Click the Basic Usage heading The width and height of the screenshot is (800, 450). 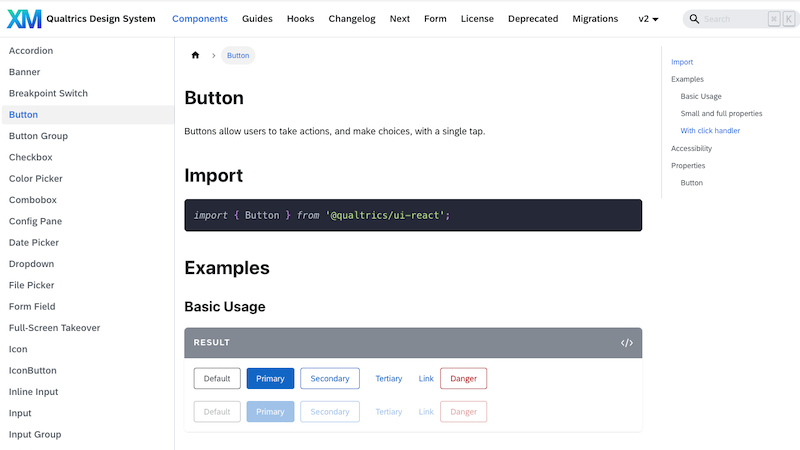pyautogui.click(x=224, y=307)
